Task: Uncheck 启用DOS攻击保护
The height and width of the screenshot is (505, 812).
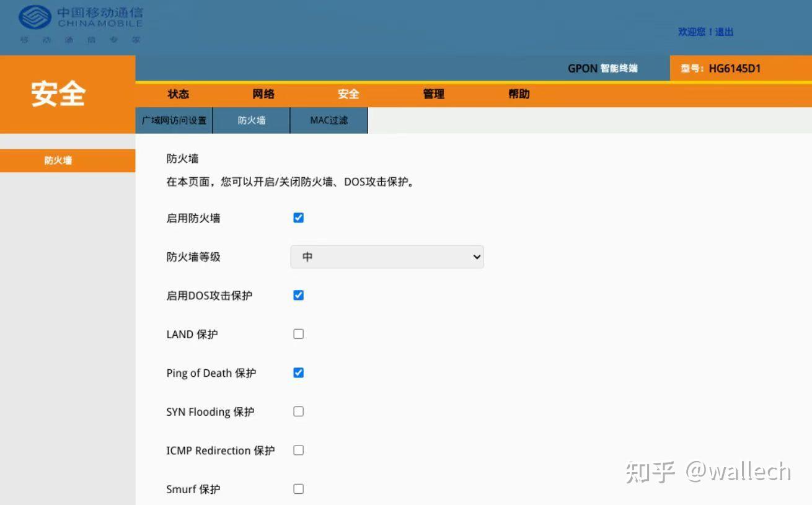Action: click(x=298, y=295)
